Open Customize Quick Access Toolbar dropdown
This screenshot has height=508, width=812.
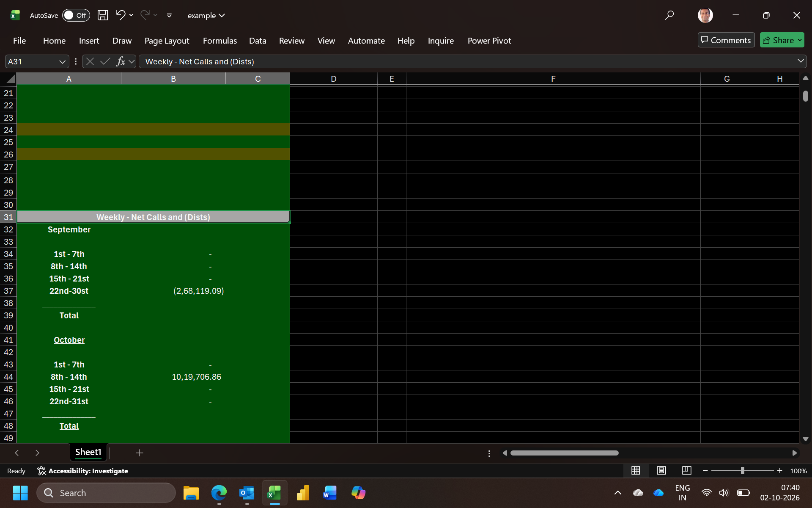pos(169,15)
